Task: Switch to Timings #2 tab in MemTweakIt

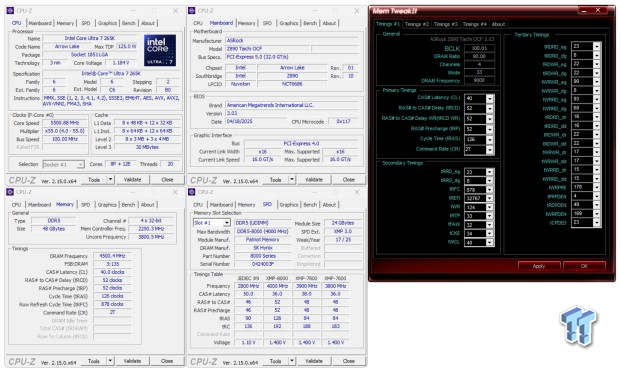Action: coord(416,24)
